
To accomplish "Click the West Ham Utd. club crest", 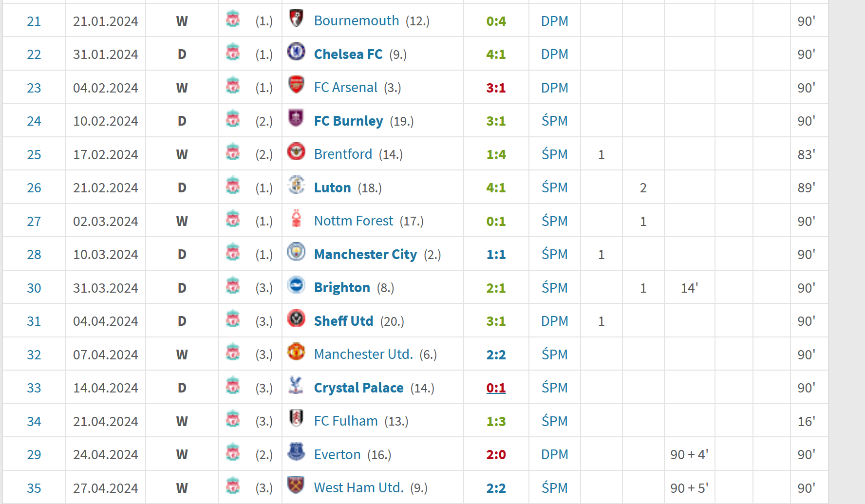I will coord(296,485).
